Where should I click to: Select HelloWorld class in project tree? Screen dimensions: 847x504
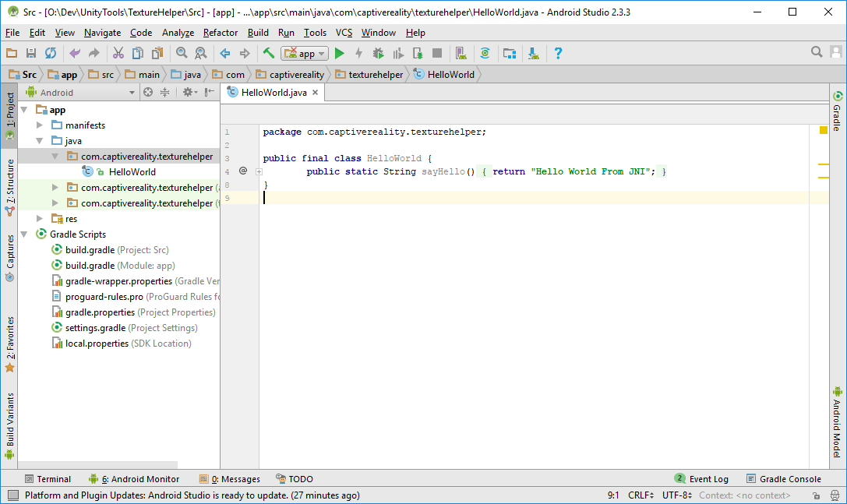tap(132, 172)
